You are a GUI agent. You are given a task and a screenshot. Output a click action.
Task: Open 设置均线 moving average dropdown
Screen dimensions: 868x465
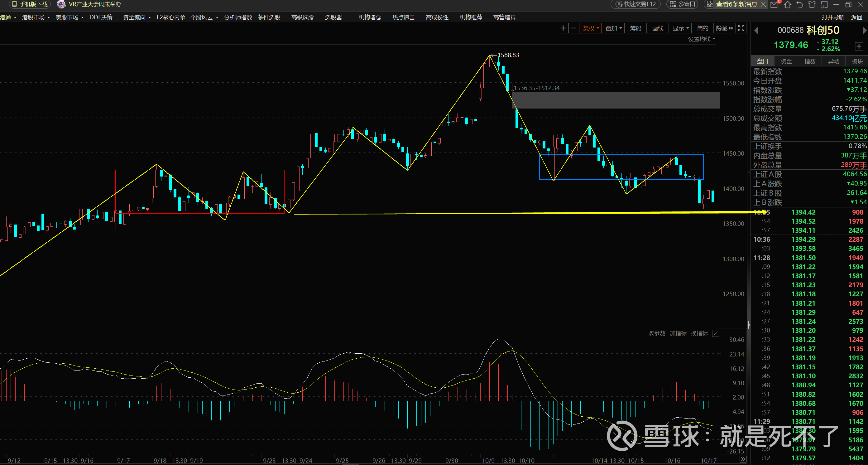[701, 39]
